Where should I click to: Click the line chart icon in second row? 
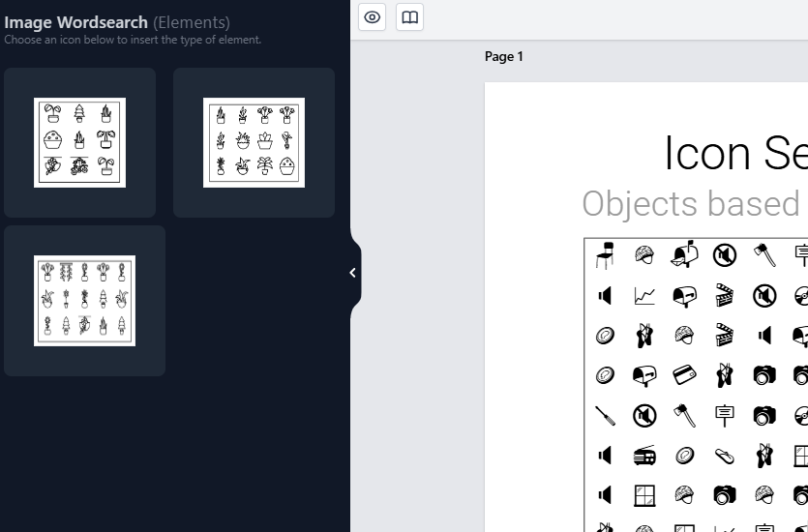click(x=644, y=296)
